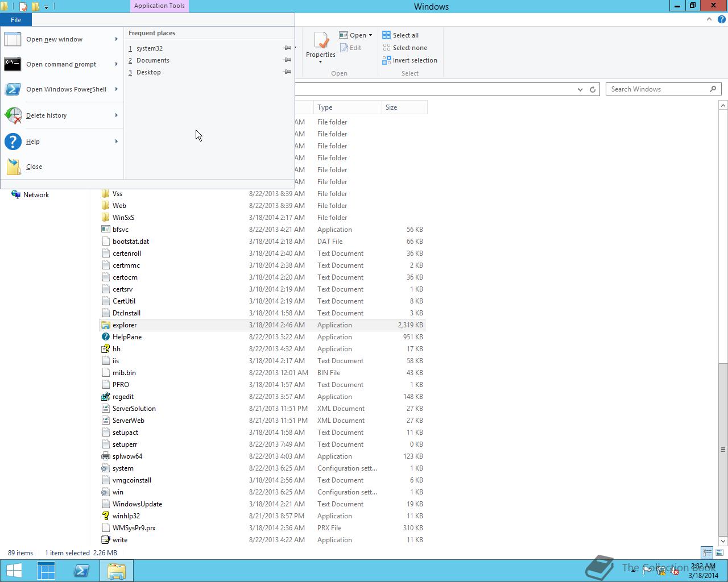The width and height of the screenshot is (728, 582).
Task: Select the explorer application icon
Action: (x=105, y=325)
